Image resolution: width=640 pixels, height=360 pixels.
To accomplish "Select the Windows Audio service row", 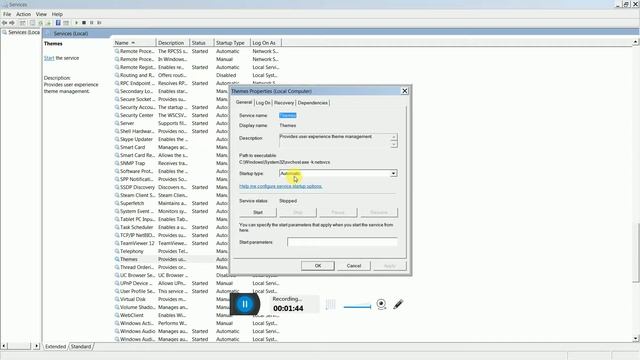I will (x=197, y=331).
